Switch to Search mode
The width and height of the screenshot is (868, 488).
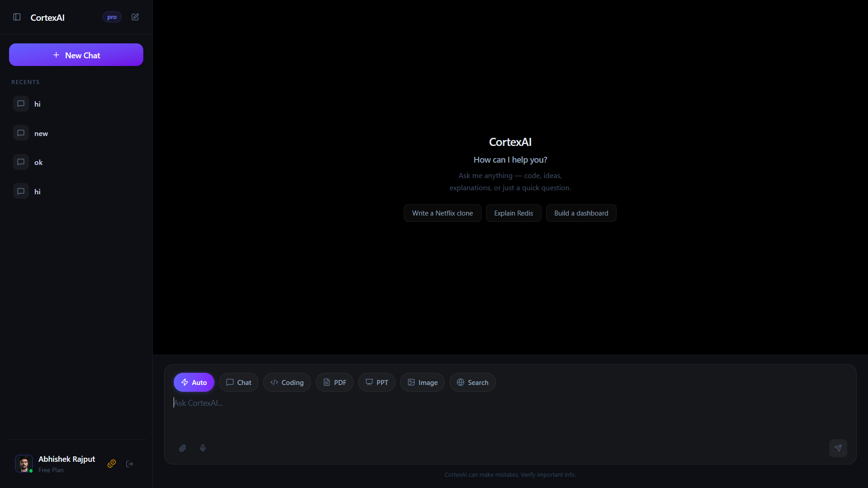472,382
